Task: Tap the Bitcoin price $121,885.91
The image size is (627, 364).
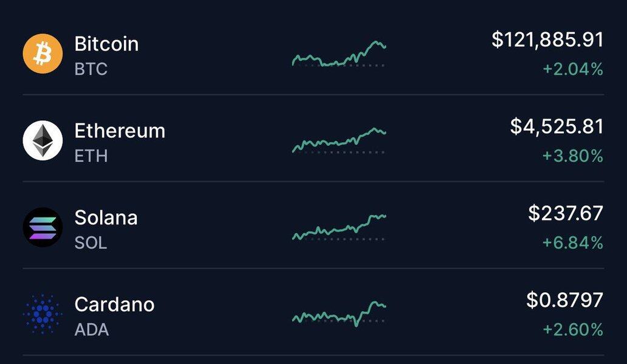Action: 547,40
